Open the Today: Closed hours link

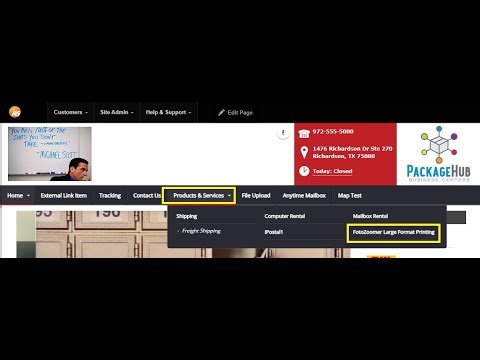pyautogui.click(x=332, y=171)
